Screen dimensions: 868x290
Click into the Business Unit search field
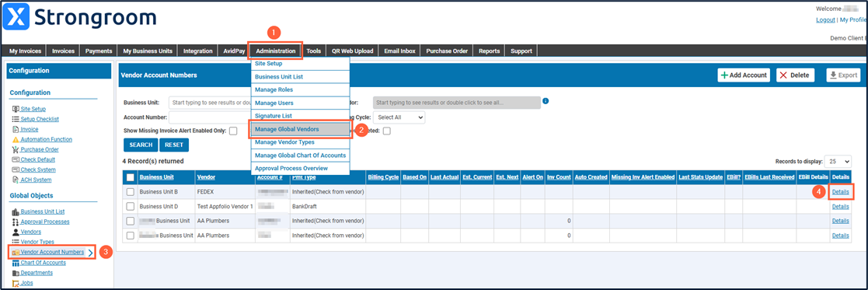point(211,103)
